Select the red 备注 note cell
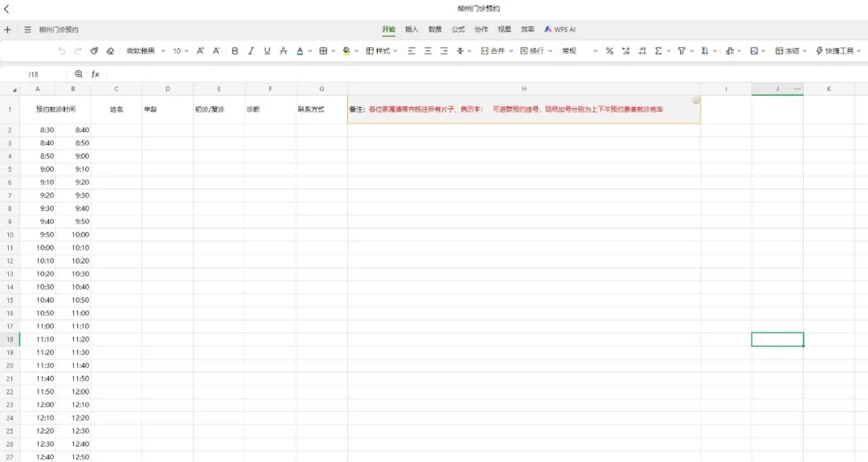 [x=524, y=109]
